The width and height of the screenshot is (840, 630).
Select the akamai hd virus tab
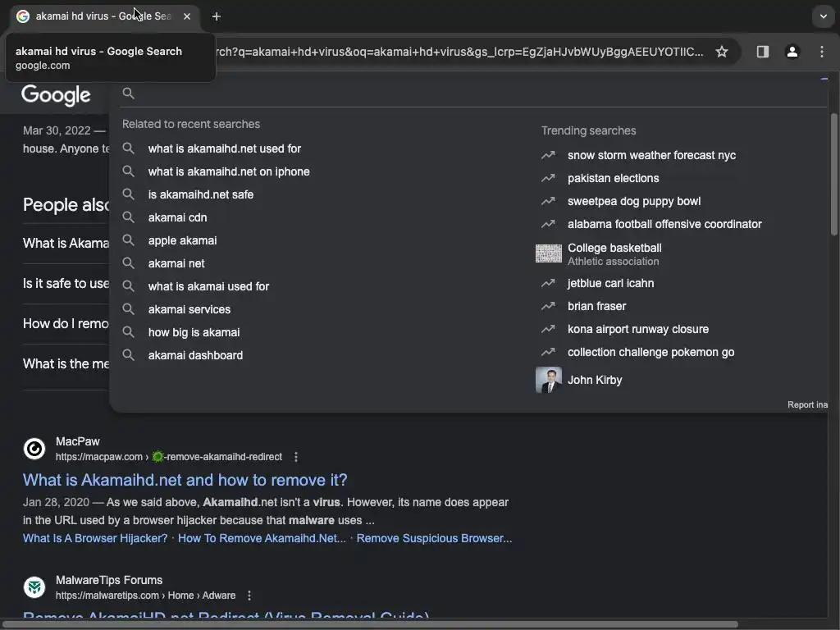(x=103, y=16)
